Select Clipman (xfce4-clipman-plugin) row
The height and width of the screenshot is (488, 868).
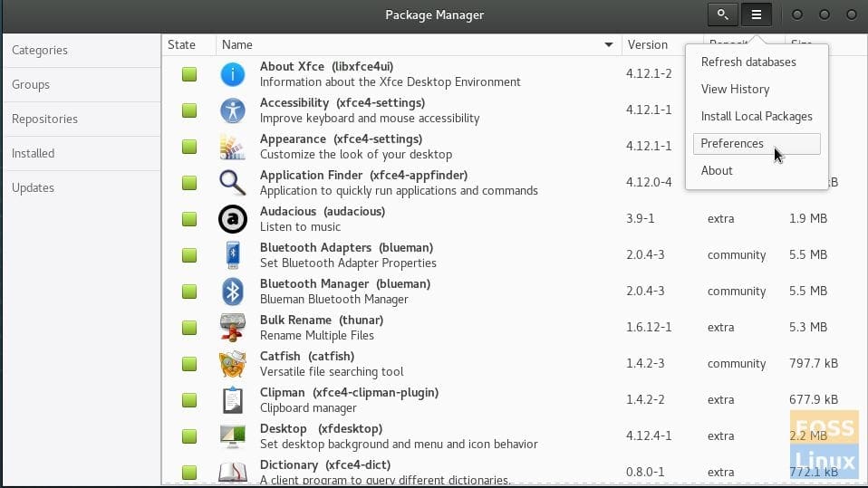pos(515,400)
